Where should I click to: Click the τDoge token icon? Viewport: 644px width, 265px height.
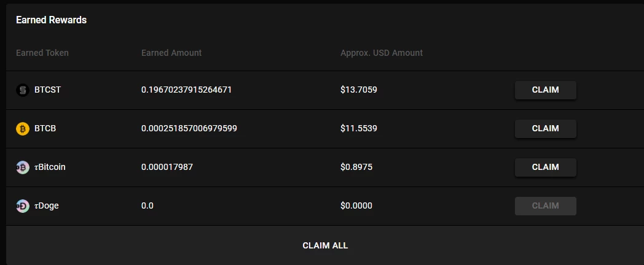click(23, 206)
